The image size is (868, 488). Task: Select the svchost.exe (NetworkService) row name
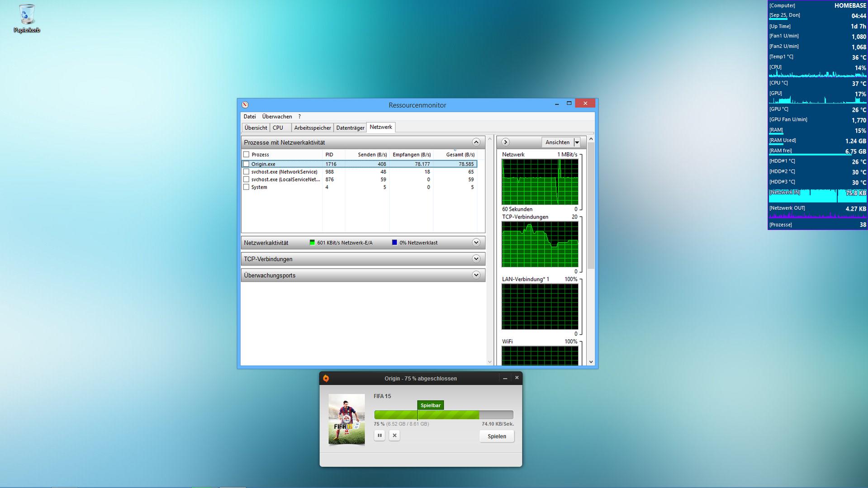[x=285, y=172]
